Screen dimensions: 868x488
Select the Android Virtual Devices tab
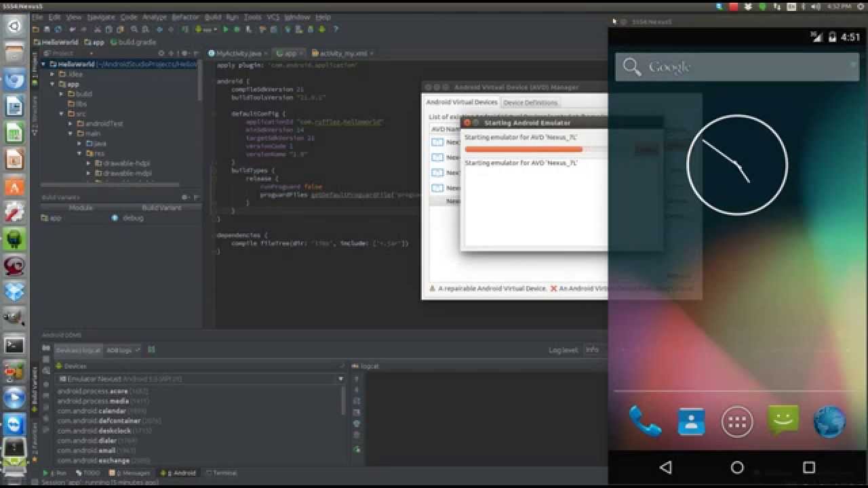coord(461,102)
